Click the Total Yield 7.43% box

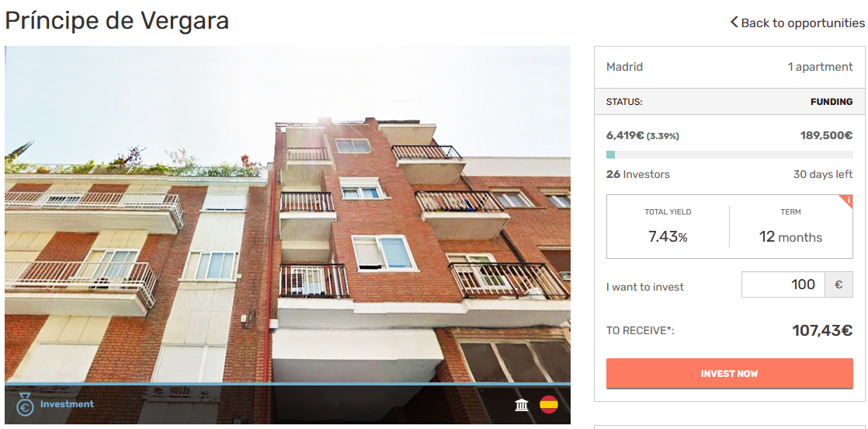point(668,227)
